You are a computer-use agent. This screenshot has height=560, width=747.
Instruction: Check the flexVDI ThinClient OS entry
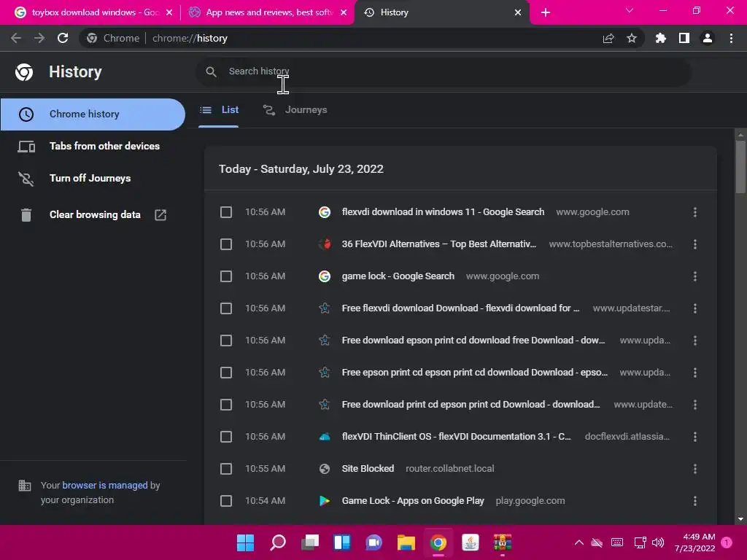pyautogui.click(x=226, y=437)
